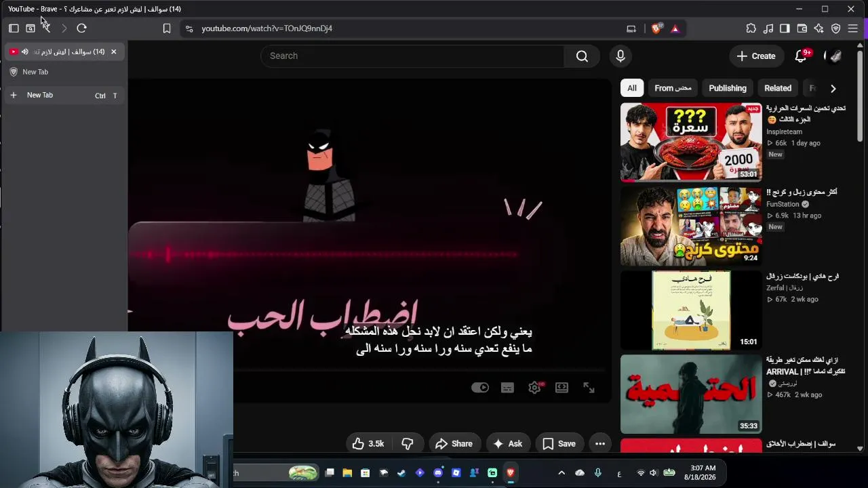Switch the taskbar Arabic input language indicator
Viewport: 868px width, 488px height.
click(619, 473)
